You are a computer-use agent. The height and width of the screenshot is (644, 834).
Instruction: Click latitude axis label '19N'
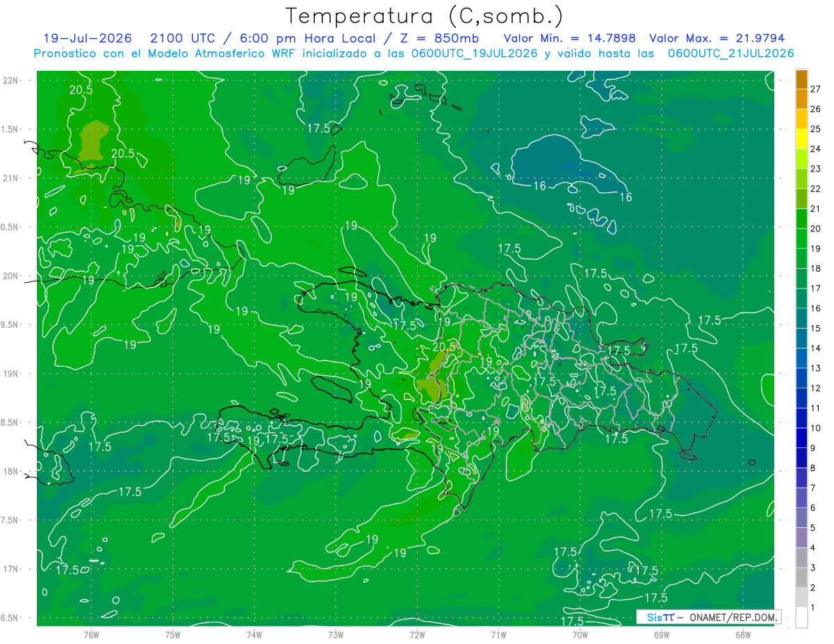tap(10, 373)
